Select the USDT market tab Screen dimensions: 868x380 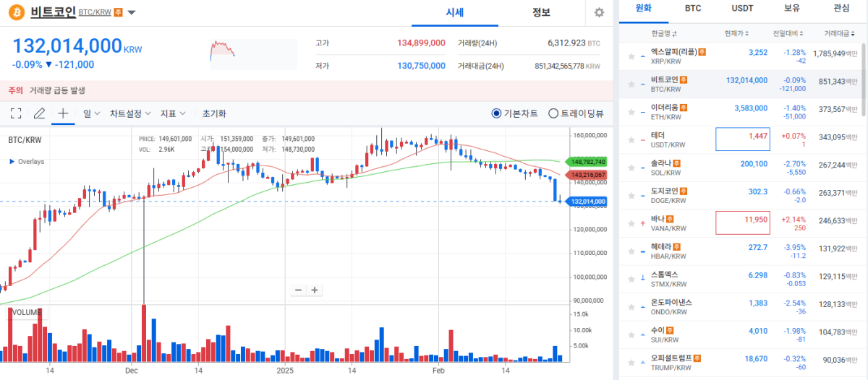tap(742, 9)
